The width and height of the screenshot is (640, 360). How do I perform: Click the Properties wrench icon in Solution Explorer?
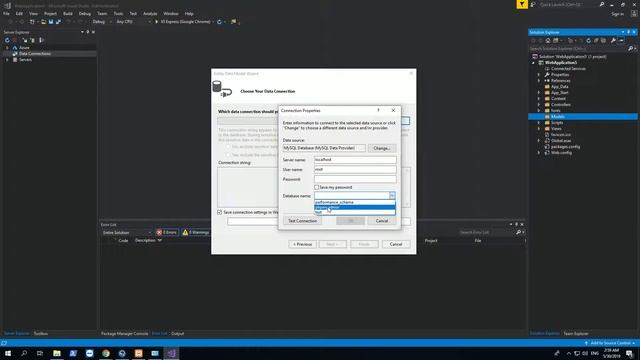pyautogui.click(x=613, y=40)
